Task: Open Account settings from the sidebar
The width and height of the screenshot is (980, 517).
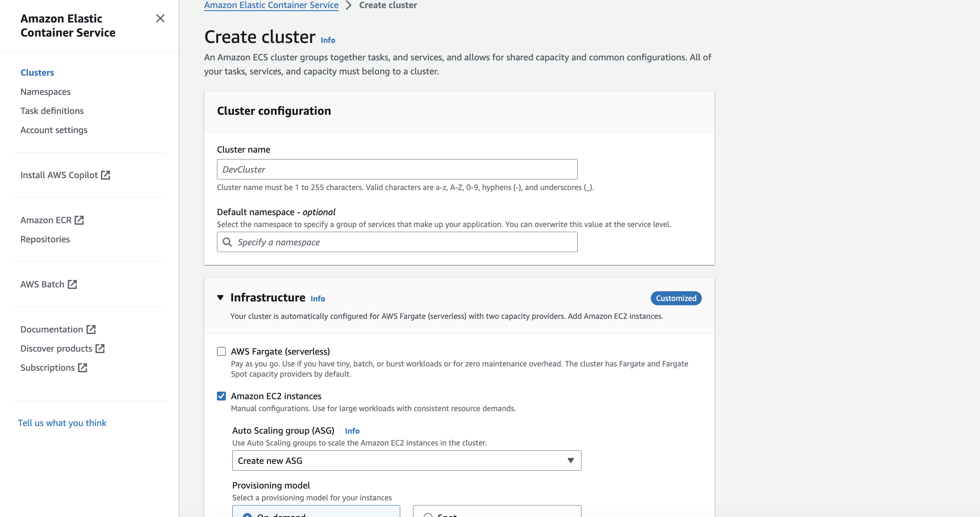Action: [54, 130]
